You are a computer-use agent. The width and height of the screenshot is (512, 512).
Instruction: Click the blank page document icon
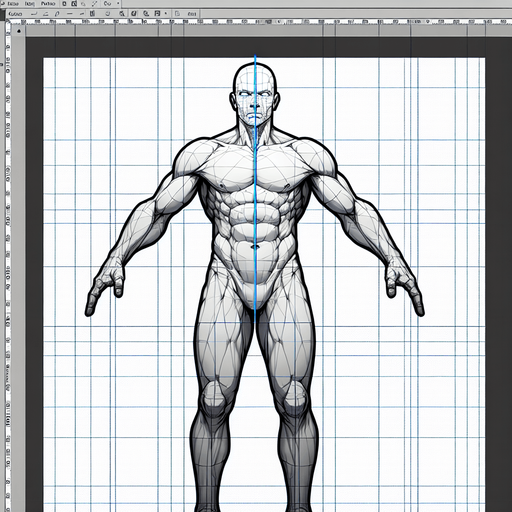point(177,14)
